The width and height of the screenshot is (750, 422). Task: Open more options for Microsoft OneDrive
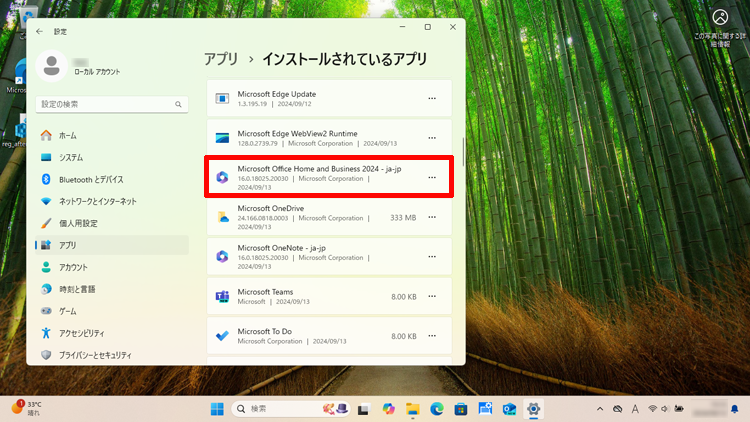click(432, 217)
